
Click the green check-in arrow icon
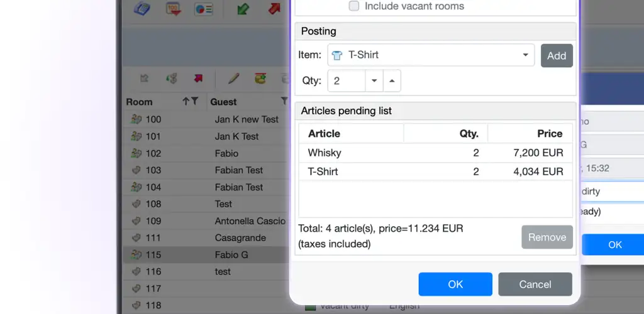pos(243,9)
